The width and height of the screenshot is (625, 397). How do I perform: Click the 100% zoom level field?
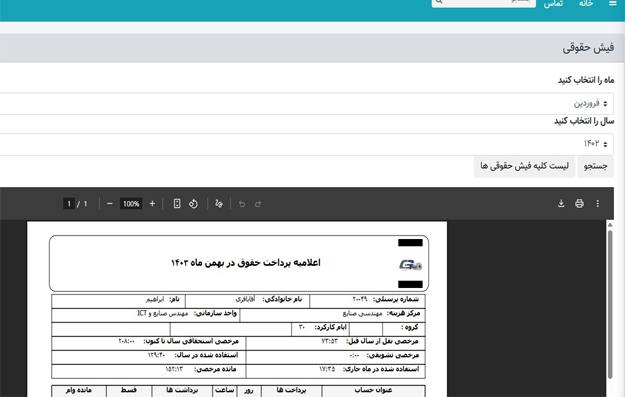[x=131, y=204]
